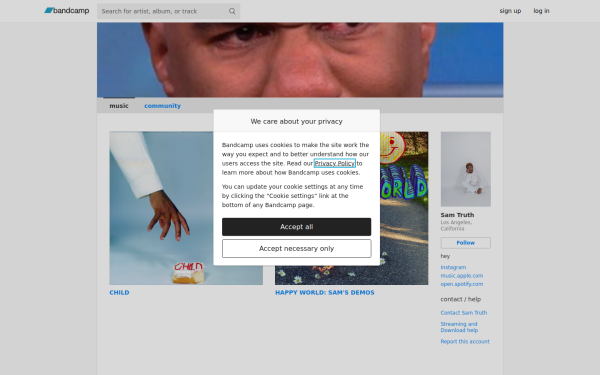View Sam Truth's profile photo

click(466, 169)
